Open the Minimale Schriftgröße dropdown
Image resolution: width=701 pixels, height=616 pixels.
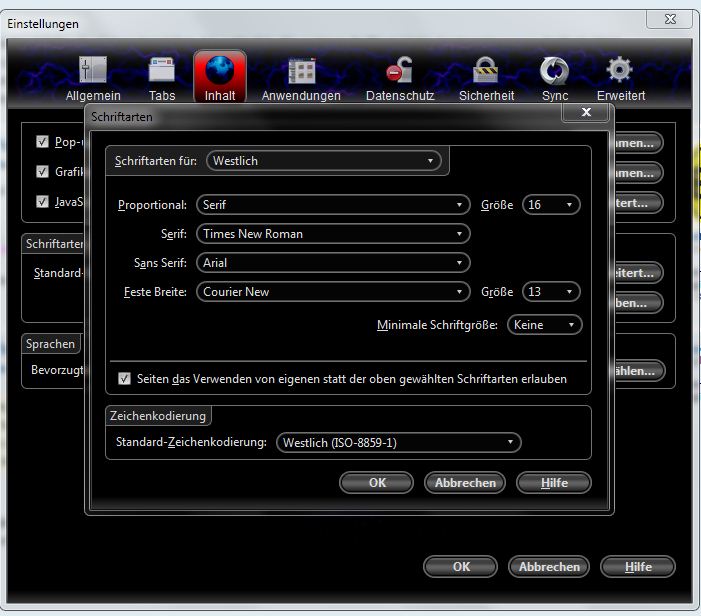[544, 325]
